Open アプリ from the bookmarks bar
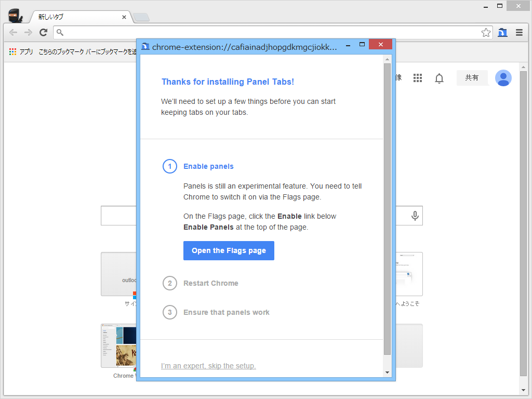This screenshot has height=399, width=532. (x=26, y=51)
